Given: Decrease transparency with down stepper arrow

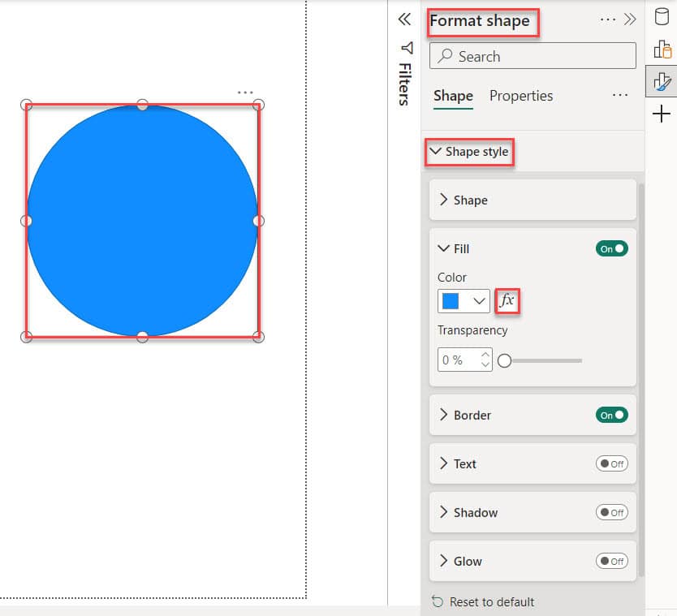Looking at the screenshot, I should point(485,364).
